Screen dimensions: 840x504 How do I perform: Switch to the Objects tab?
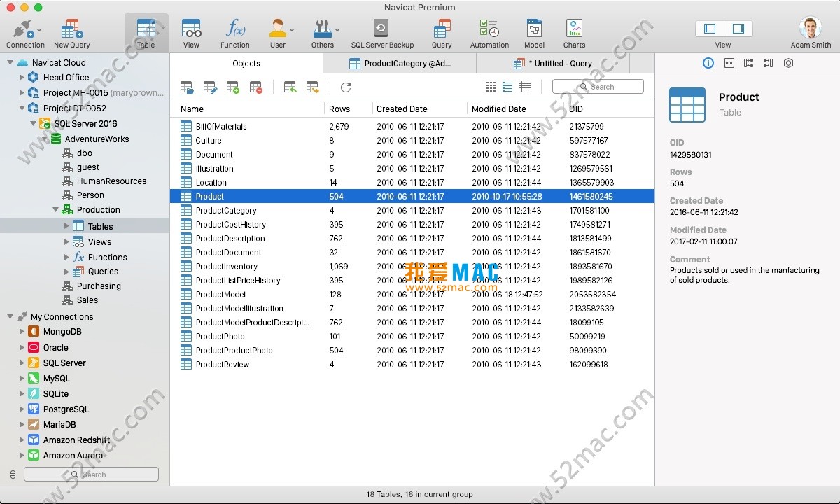click(246, 63)
